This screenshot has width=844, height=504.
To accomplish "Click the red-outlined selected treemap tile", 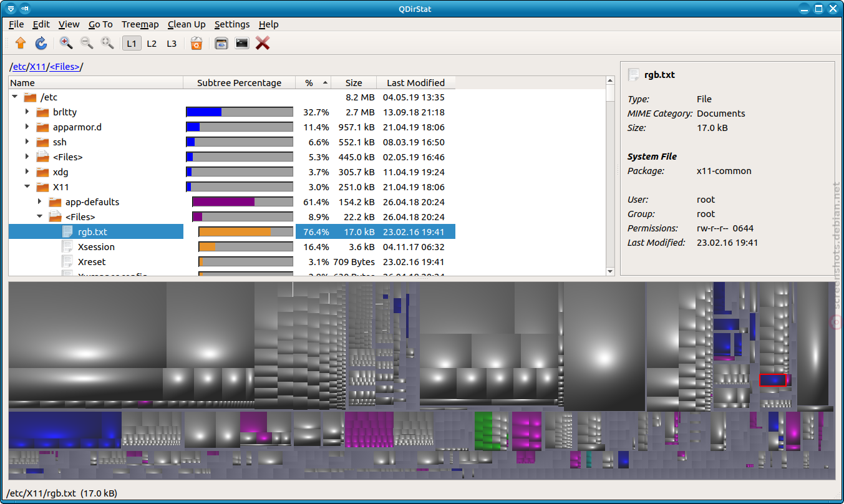I will pyautogui.click(x=773, y=380).
